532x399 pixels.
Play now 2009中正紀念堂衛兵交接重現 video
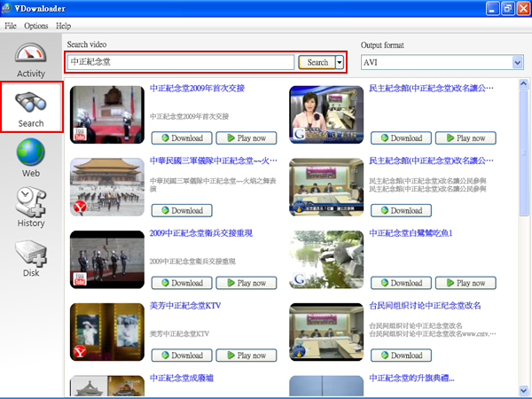[x=246, y=283]
